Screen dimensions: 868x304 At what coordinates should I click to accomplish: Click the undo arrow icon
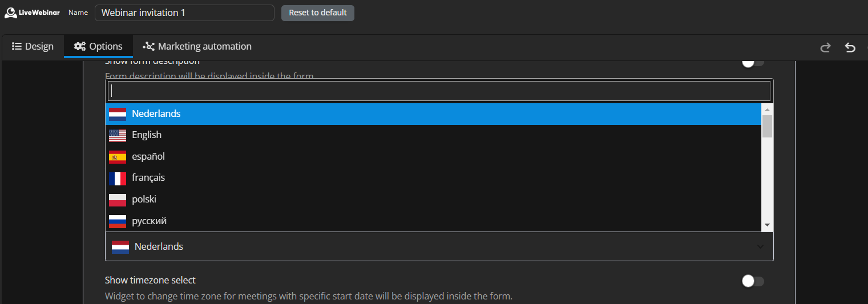point(850,47)
